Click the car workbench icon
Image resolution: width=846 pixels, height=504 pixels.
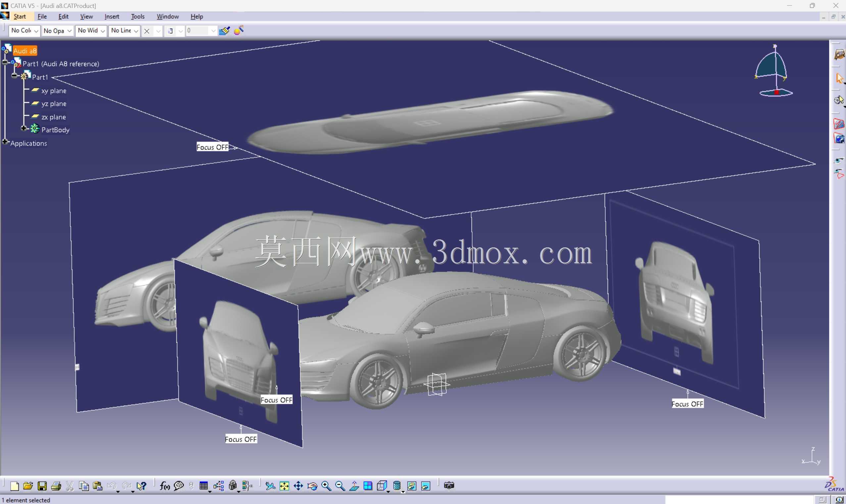click(x=839, y=54)
